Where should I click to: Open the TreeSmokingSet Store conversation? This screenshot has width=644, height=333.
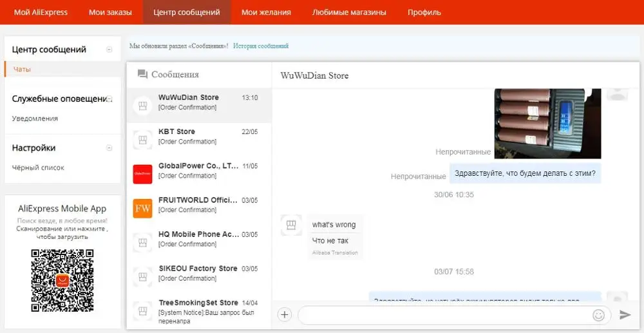[x=199, y=311]
